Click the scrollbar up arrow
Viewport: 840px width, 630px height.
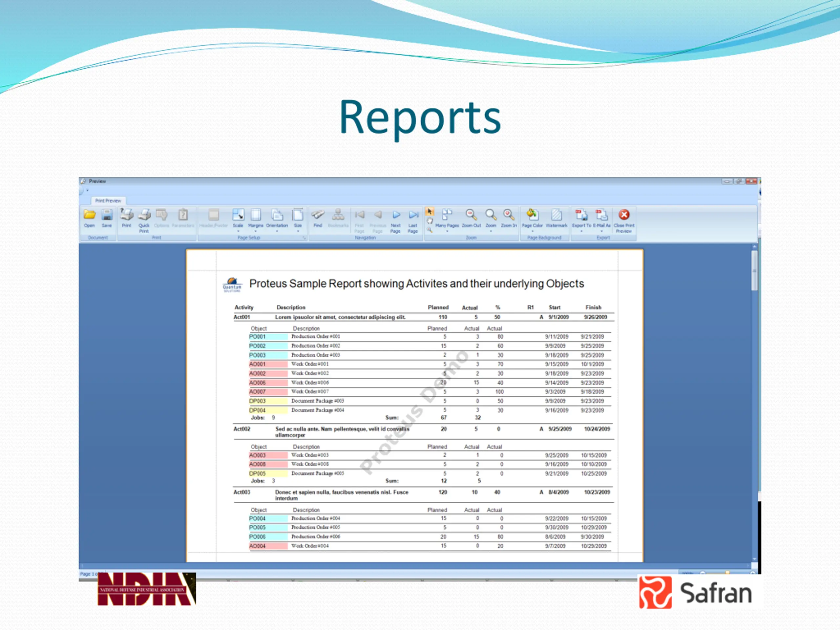(x=754, y=247)
